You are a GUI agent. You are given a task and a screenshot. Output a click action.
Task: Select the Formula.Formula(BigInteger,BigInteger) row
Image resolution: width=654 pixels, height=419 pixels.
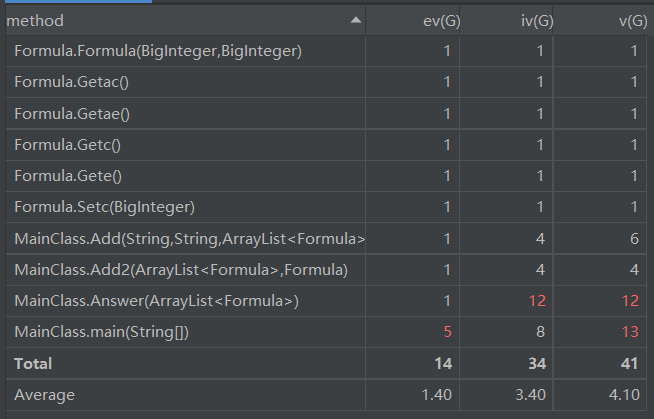coord(157,51)
